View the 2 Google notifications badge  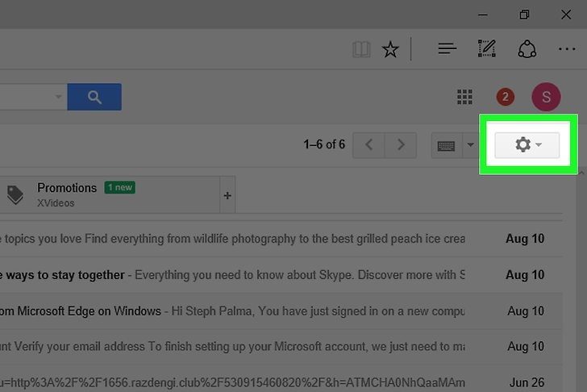pos(505,98)
